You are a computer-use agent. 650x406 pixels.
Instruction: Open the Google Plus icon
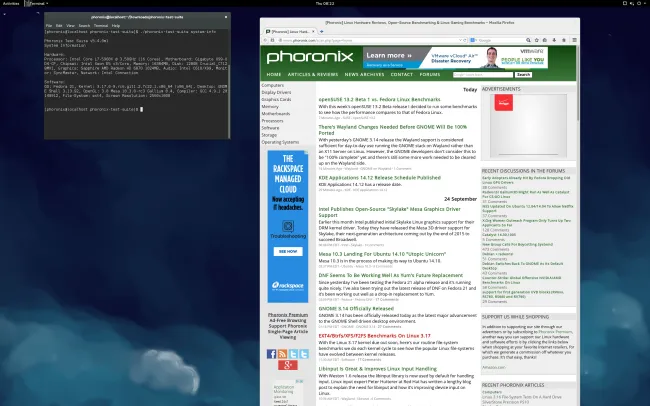click(x=288, y=365)
